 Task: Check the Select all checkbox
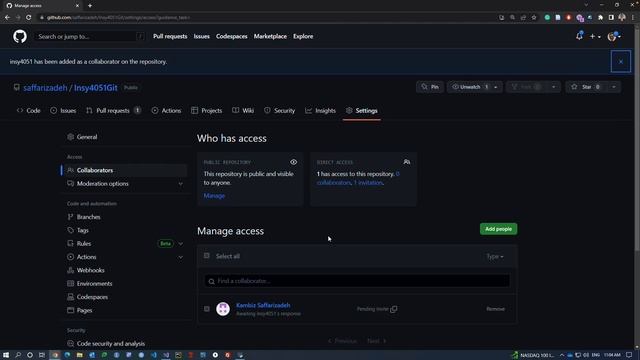click(x=207, y=256)
